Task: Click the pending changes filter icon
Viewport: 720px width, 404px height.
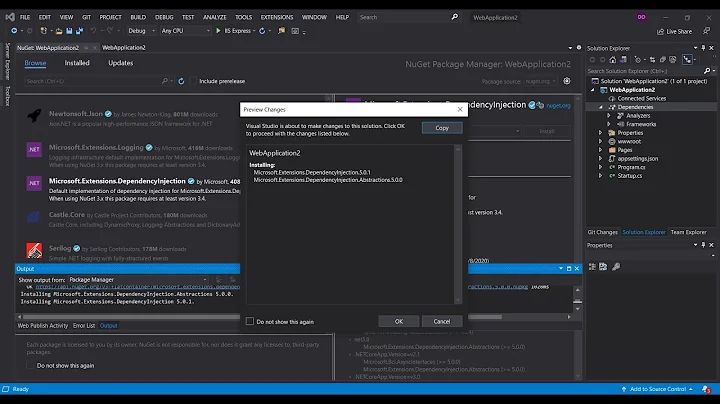Action: coord(637,60)
